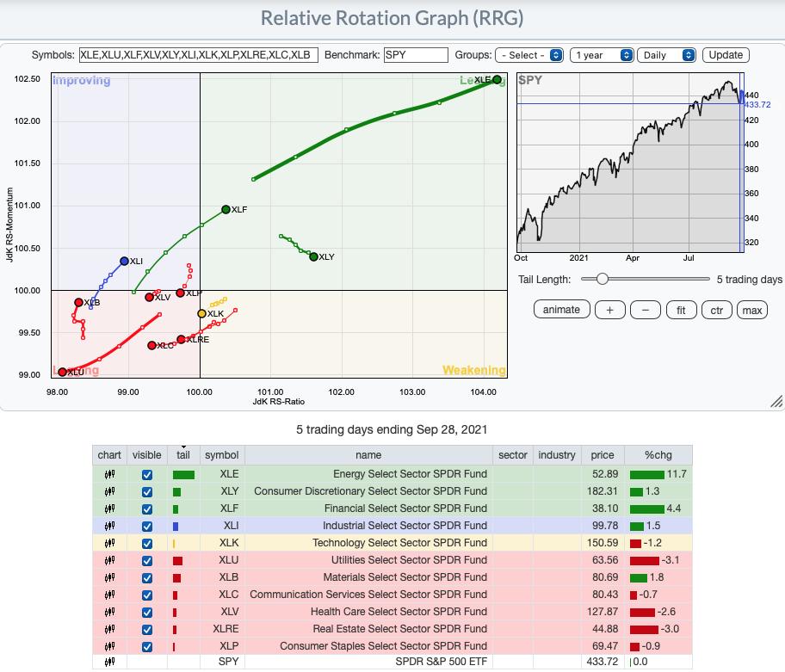
Task: Click the max button
Action: (752, 311)
